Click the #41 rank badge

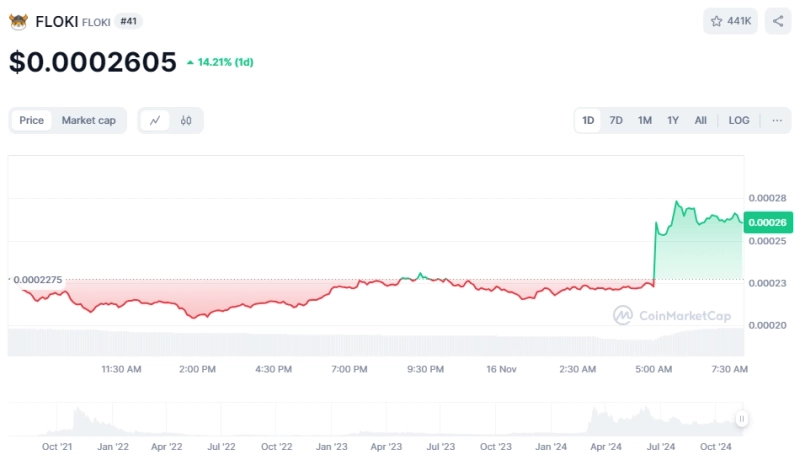tap(129, 21)
